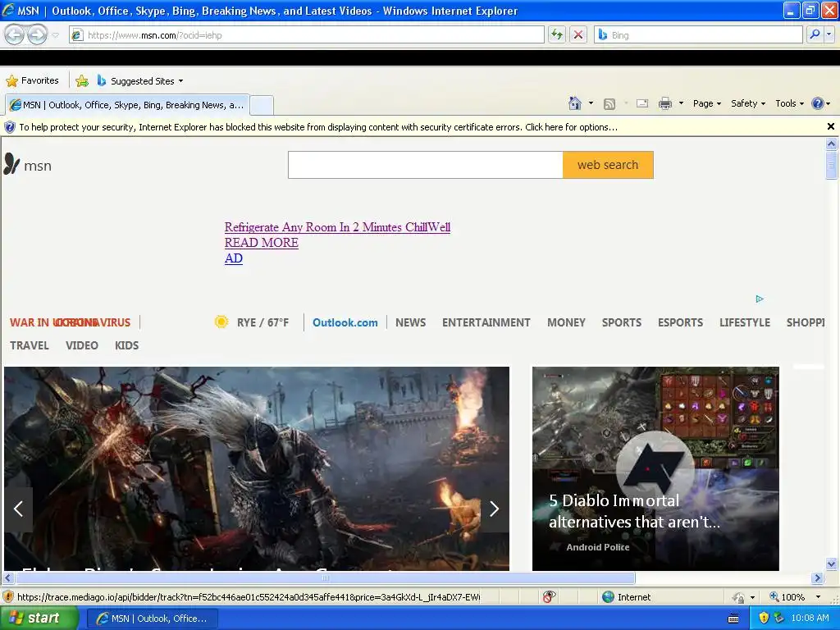This screenshot has height=630, width=840.
Task: Open the recent pages dropdown arrow
Action: tap(55, 35)
